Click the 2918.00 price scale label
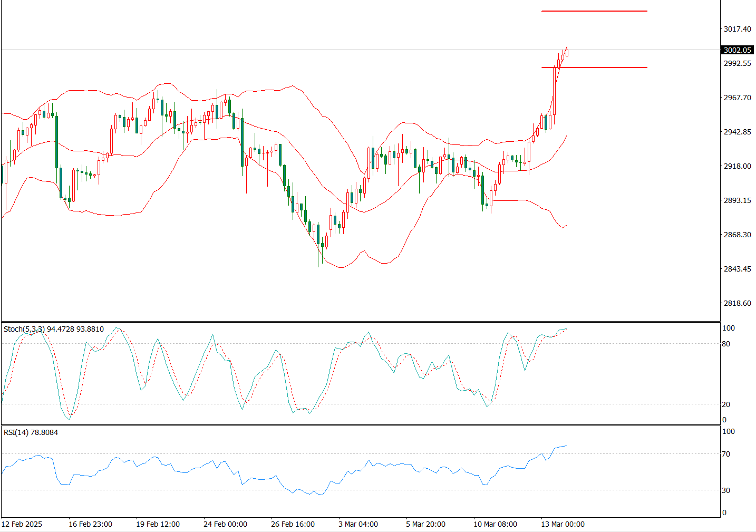This screenshot has height=532, width=756. [737, 166]
